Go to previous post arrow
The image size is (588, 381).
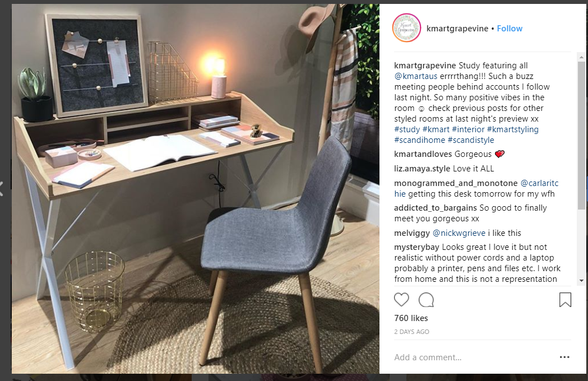(1, 189)
